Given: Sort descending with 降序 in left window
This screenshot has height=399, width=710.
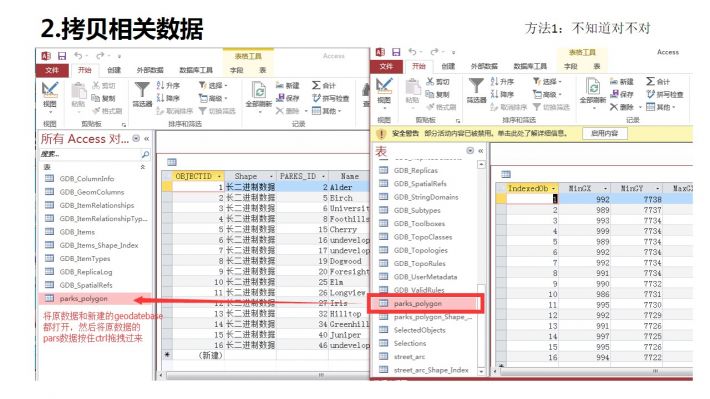Looking at the screenshot, I should pyautogui.click(x=168, y=98).
